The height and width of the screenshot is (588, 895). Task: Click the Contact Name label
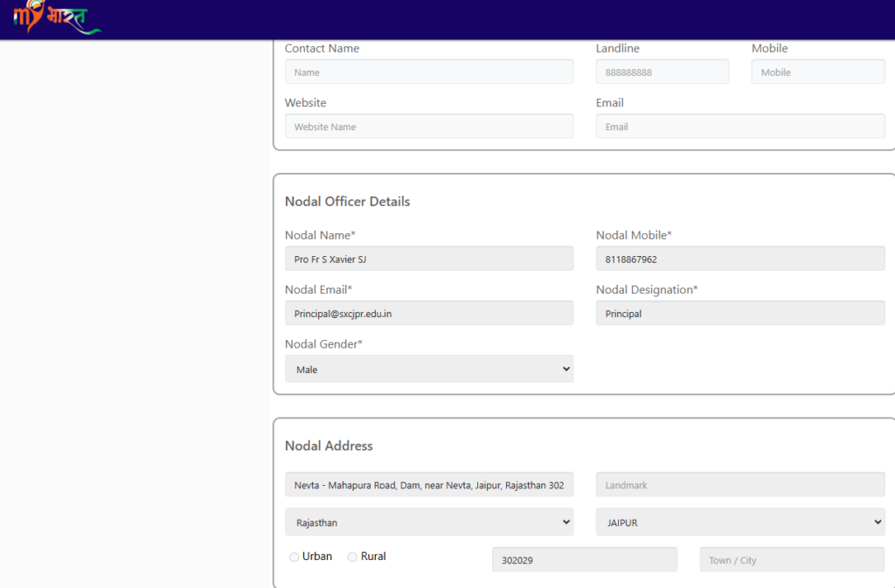click(322, 48)
